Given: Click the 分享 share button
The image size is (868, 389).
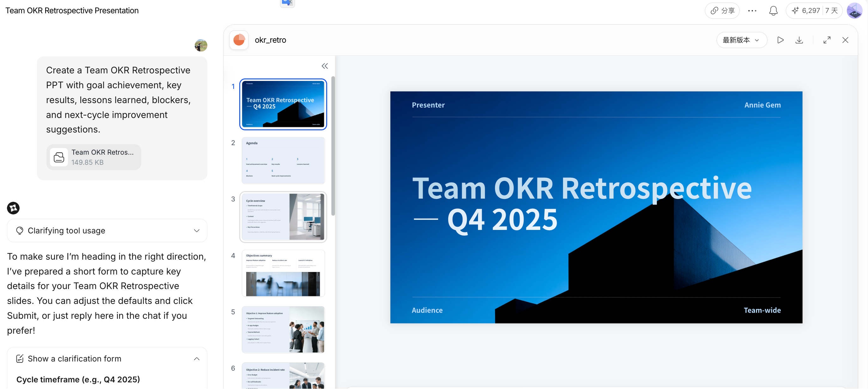Looking at the screenshot, I should [722, 11].
